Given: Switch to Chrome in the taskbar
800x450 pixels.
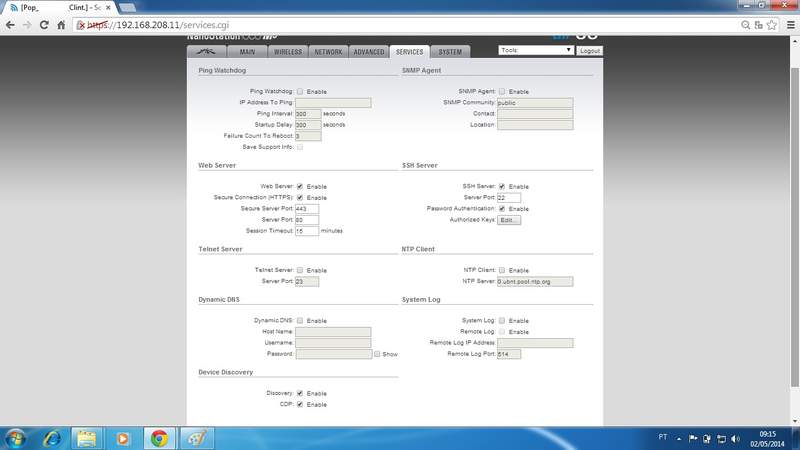Looking at the screenshot, I should [159, 438].
